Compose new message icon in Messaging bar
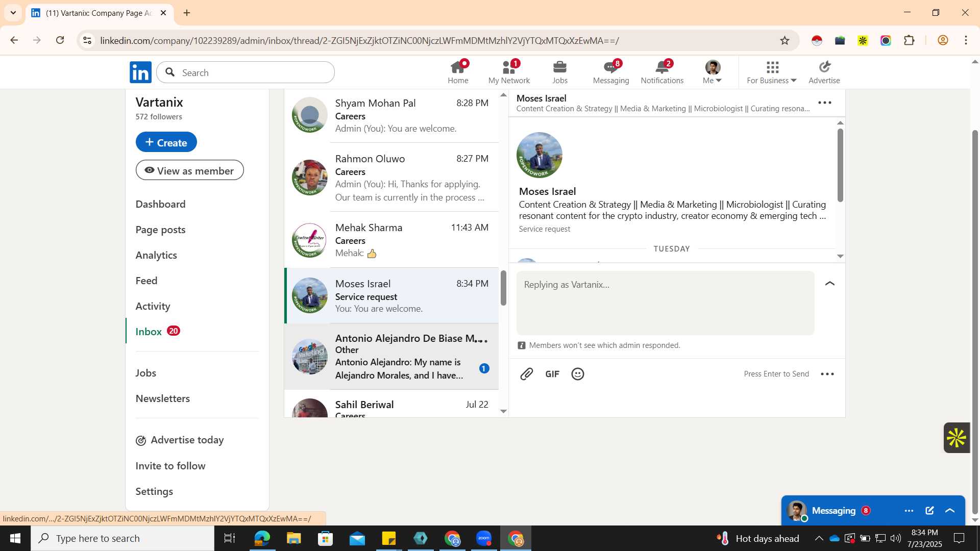The width and height of the screenshot is (980, 551). coord(929,511)
